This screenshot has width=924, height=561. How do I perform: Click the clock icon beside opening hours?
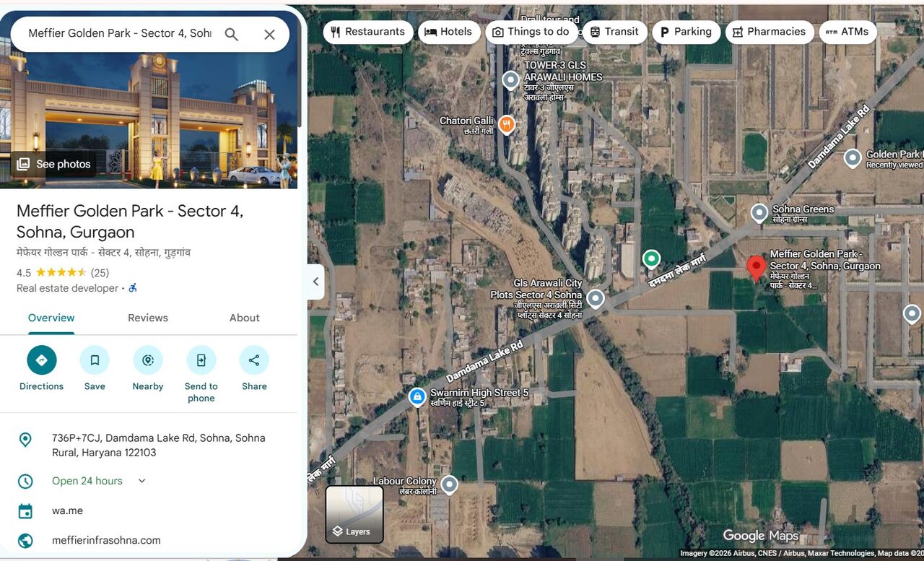25,482
